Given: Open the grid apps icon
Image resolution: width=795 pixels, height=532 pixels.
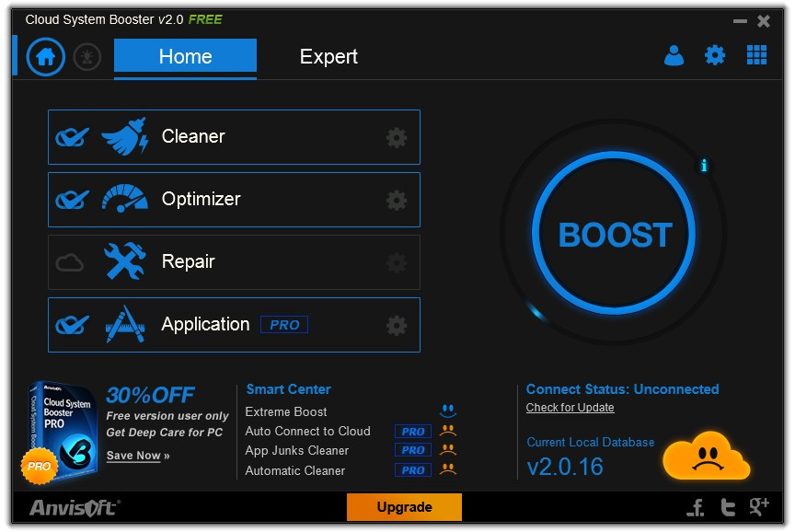Looking at the screenshot, I should point(756,55).
